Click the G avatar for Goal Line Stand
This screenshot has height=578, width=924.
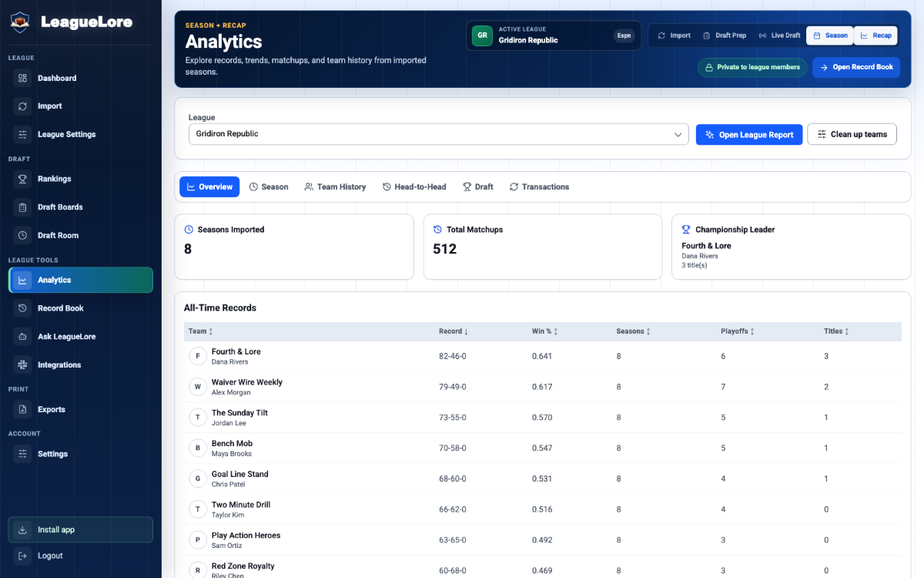[x=198, y=479]
